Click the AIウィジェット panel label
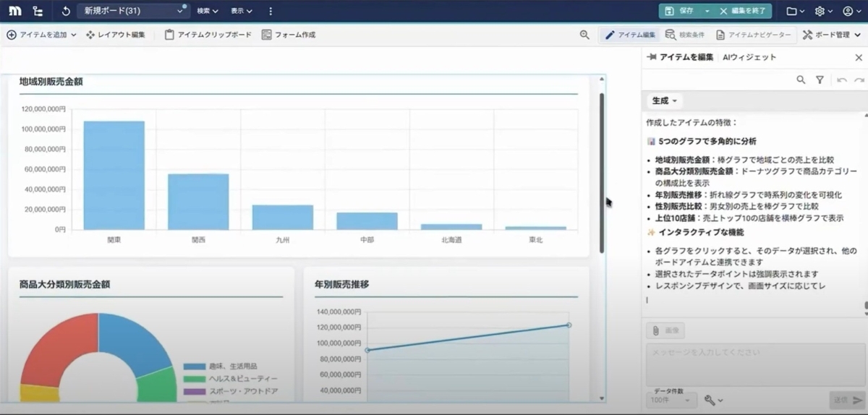The height and width of the screenshot is (415, 868). tap(749, 57)
